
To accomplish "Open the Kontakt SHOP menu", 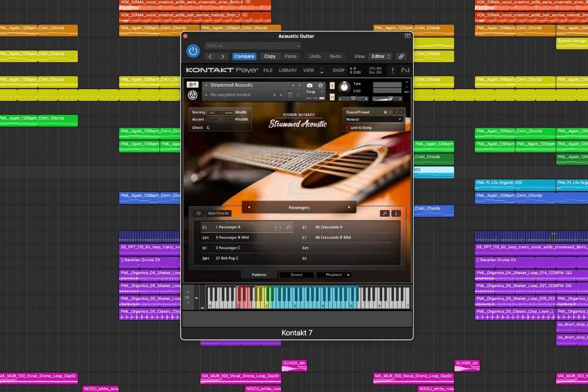I will click(x=339, y=70).
